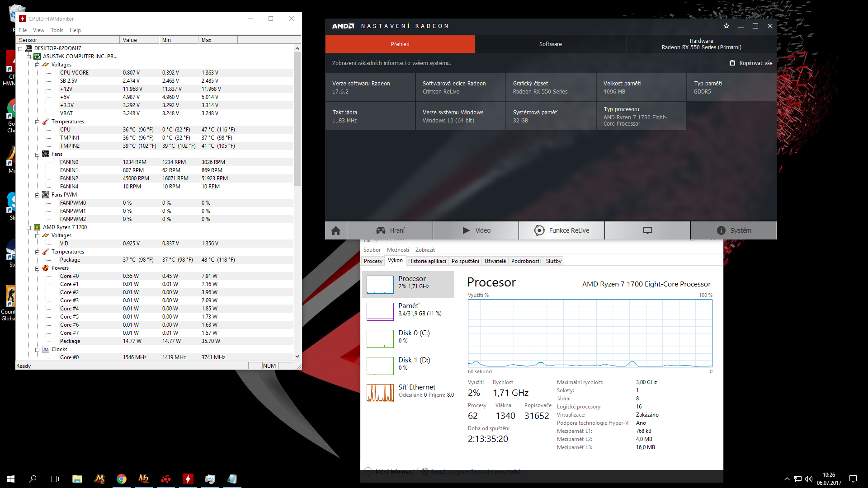The width and height of the screenshot is (868, 488).
Task: Switch to the Hardware Radeon RX 550 tab
Action: 701,44
